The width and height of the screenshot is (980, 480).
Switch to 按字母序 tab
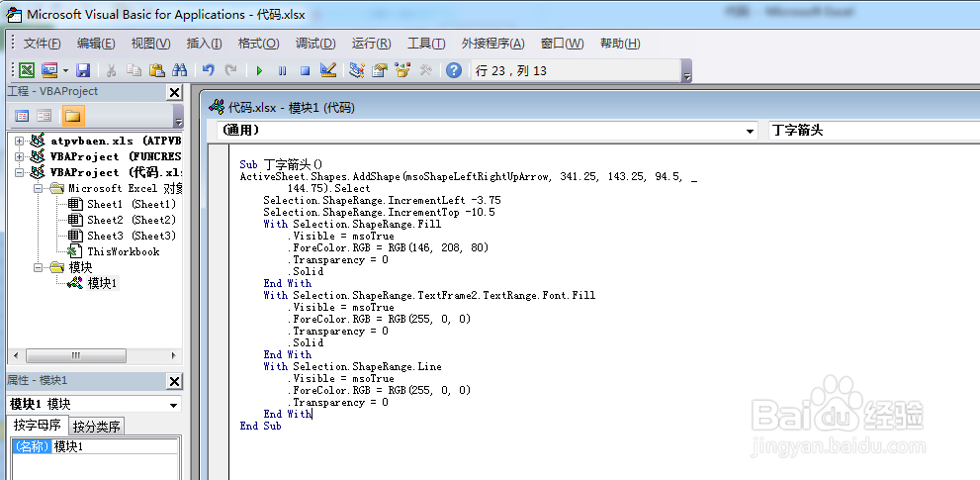pyautogui.click(x=37, y=426)
